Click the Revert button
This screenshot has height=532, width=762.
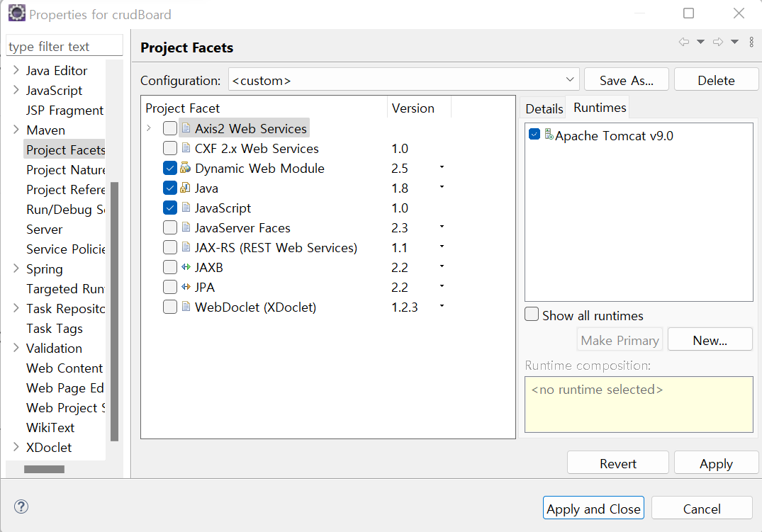tap(617, 463)
